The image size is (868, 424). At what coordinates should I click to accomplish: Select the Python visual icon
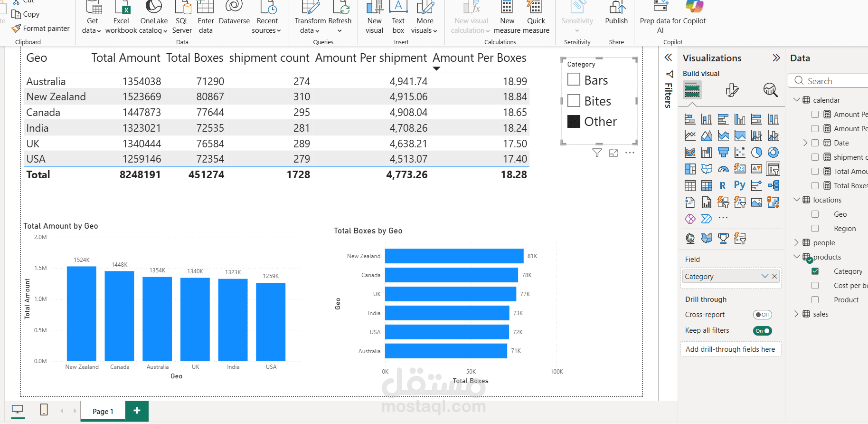click(x=740, y=185)
